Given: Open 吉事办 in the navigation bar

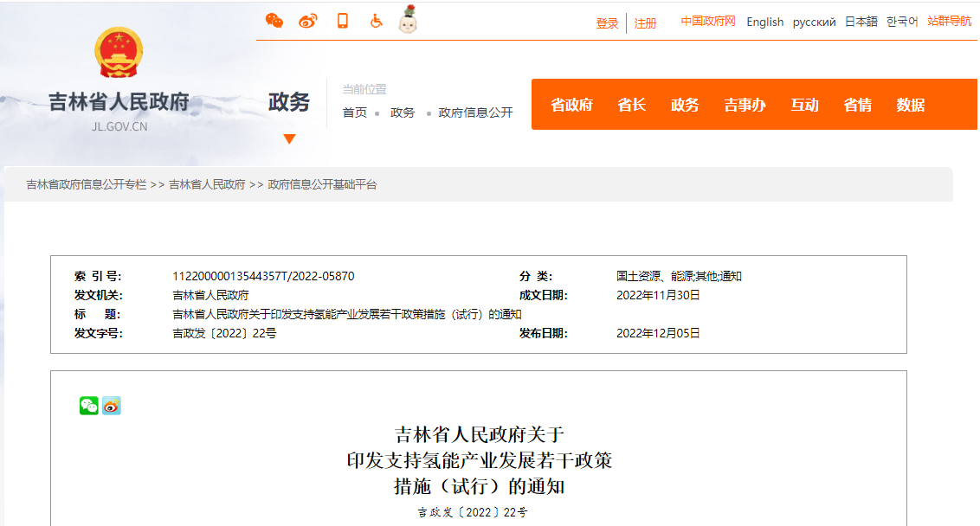Looking at the screenshot, I should [x=745, y=105].
